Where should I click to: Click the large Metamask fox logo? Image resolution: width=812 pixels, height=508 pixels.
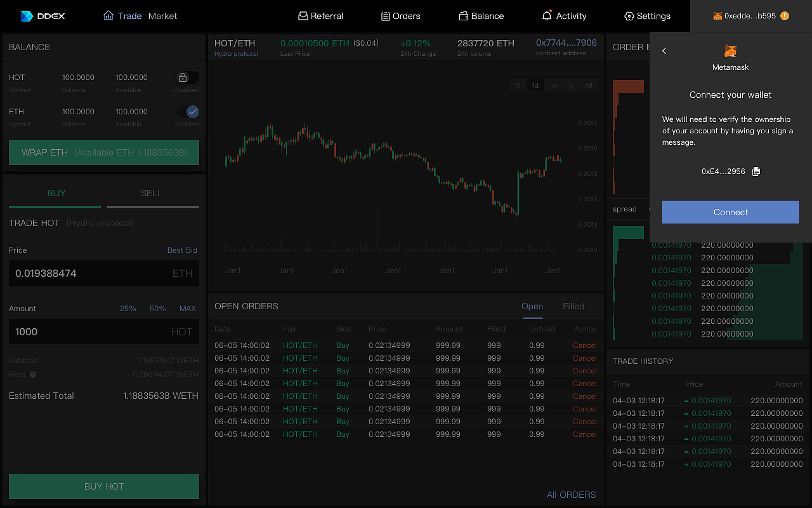coord(731,51)
